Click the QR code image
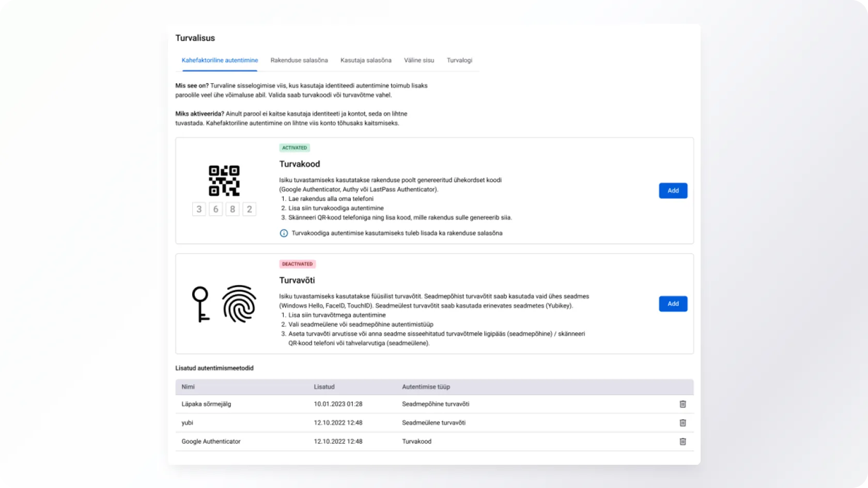 [x=224, y=181]
